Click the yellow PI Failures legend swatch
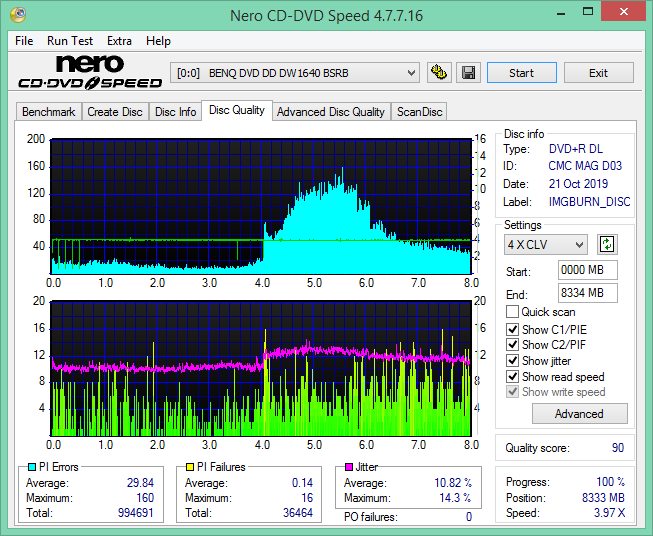 pos(189,467)
